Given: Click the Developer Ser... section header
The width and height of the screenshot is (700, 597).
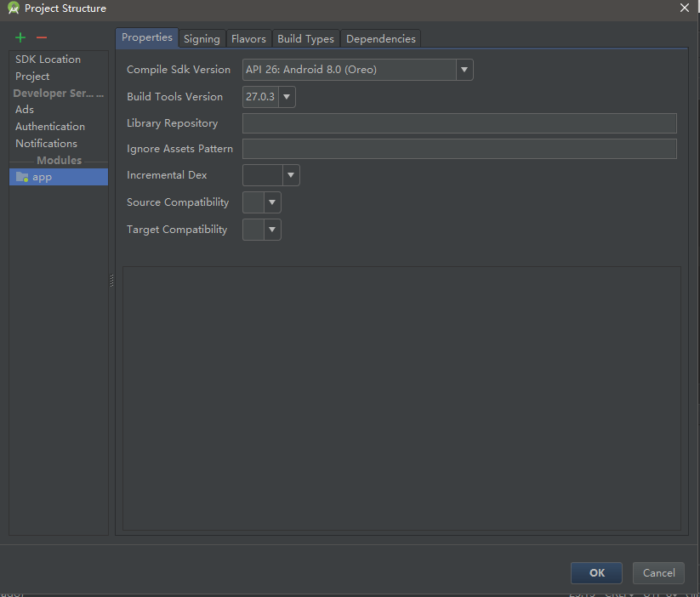Looking at the screenshot, I should click(x=58, y=94).
